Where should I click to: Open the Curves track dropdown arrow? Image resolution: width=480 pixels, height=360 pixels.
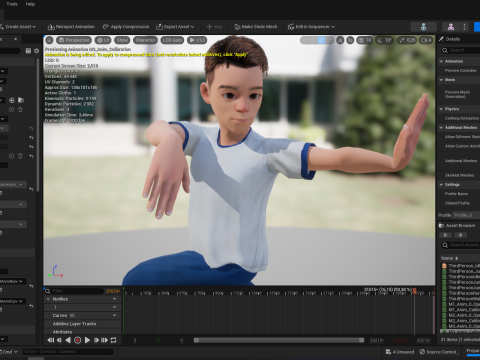115,315
